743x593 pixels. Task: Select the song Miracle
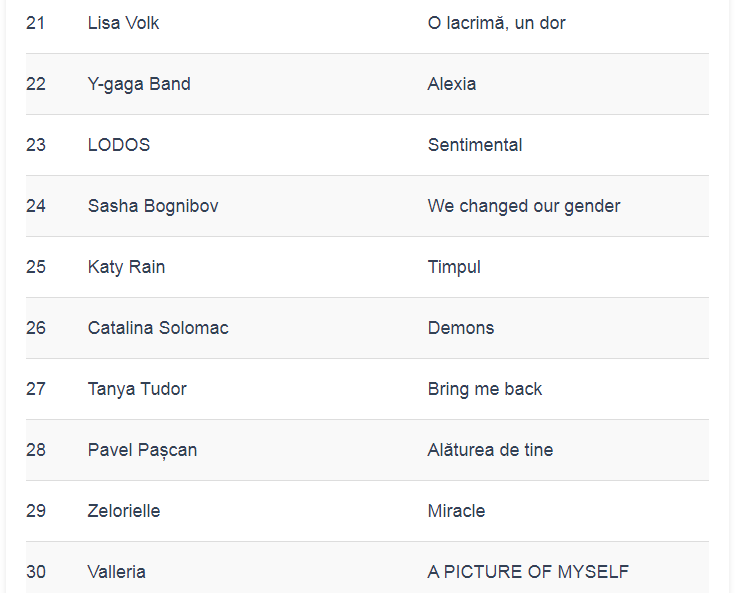click(x=456, y=511)
